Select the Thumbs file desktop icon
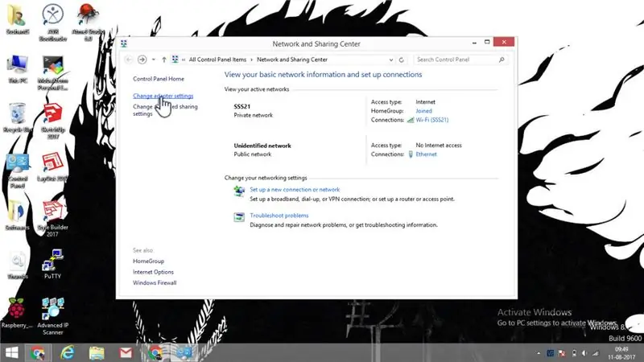The height and width of the screenshot is (362, 644). tap(17, 265)
